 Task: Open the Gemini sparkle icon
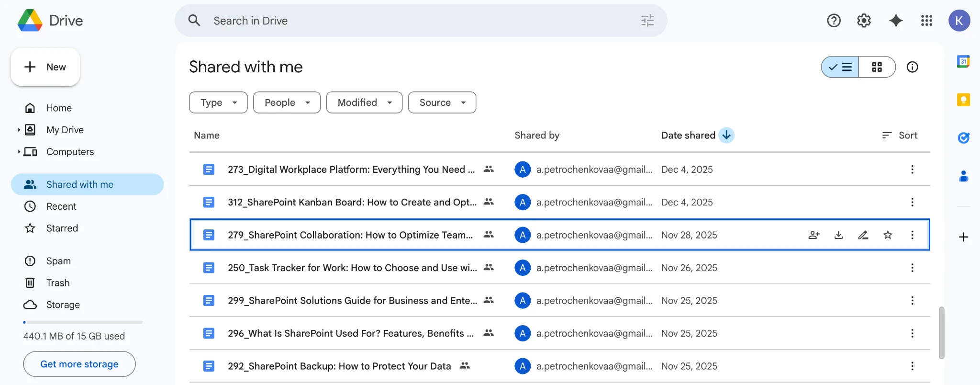tap(896, 21)
